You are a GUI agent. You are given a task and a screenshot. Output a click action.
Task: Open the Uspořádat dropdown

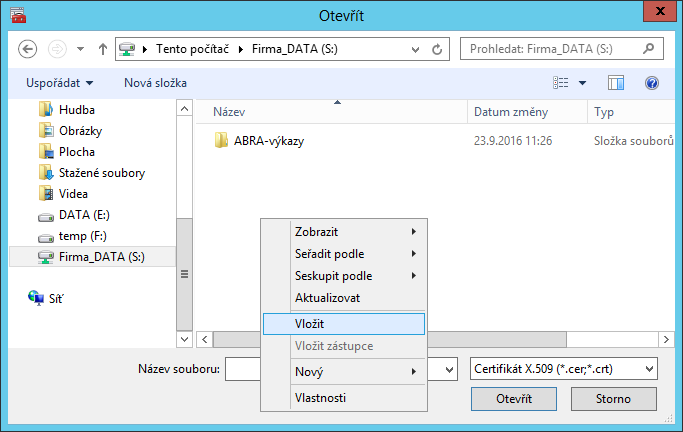60,83
